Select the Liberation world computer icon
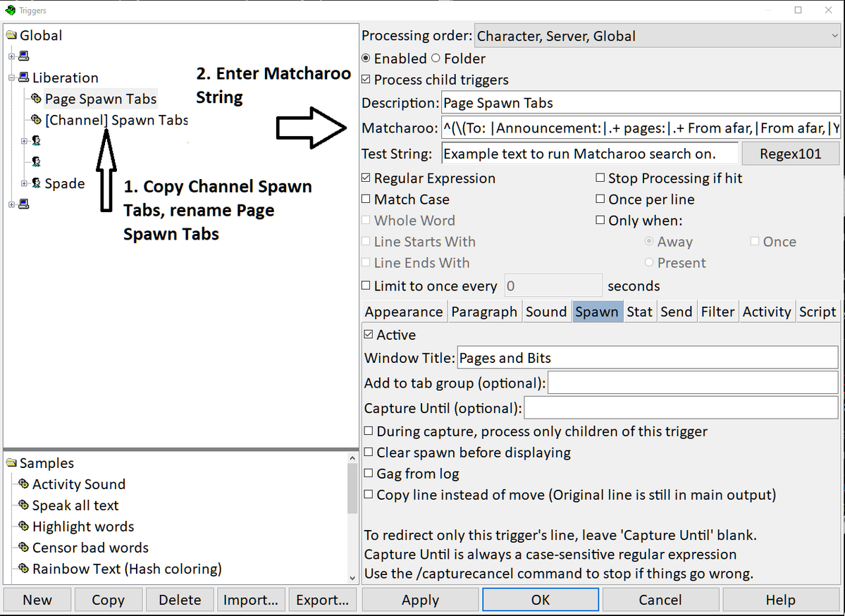This screenshot has width=845, height=616. (x=25, y=78)
